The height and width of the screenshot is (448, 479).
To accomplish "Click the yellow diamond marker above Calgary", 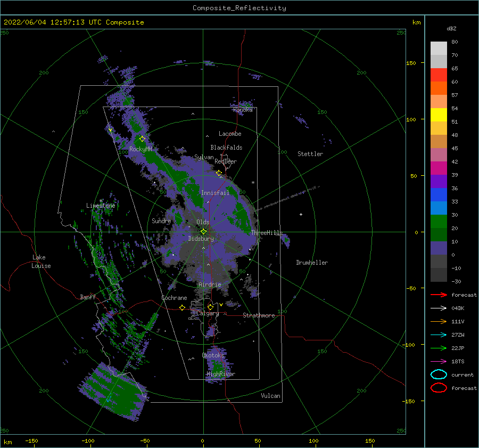I will click(210, 307).
